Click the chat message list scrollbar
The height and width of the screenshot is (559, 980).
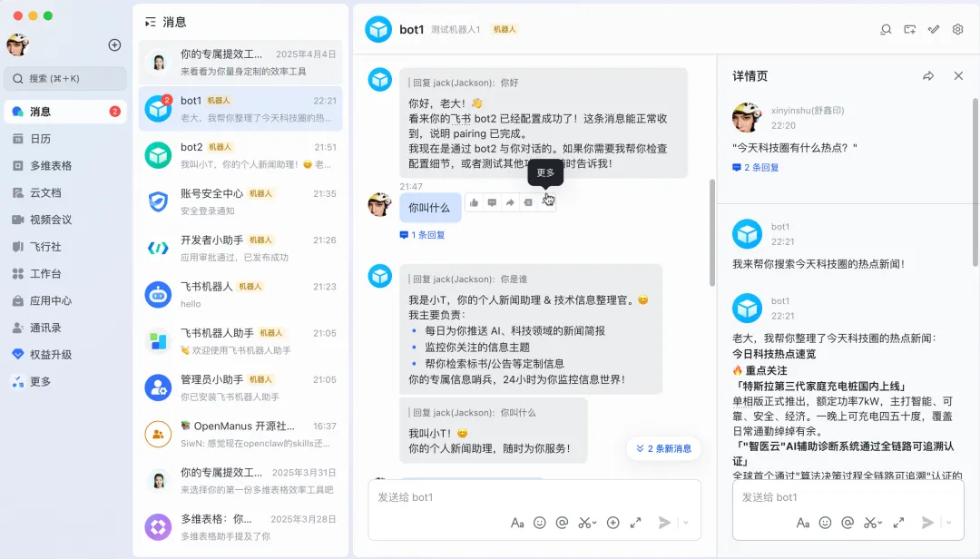click(712, 232)
